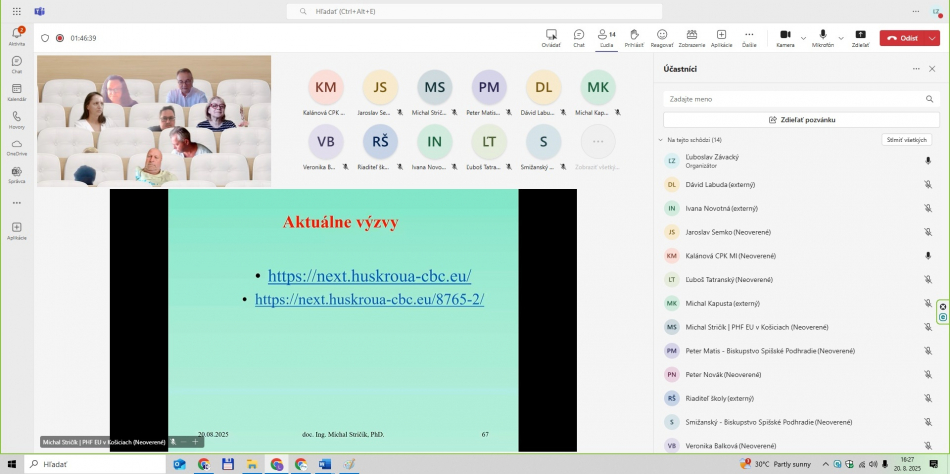Change layout using the Zobrazenie icon
950x474 pixels.
691,37
